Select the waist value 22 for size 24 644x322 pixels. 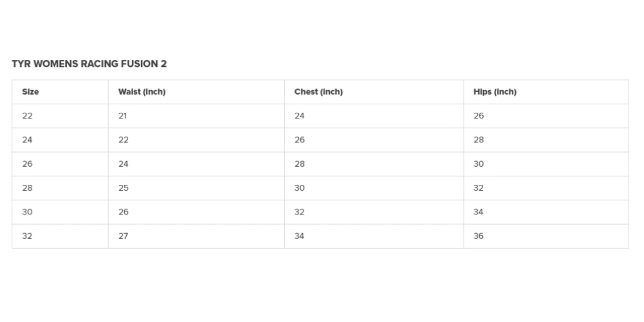(123, 140)
